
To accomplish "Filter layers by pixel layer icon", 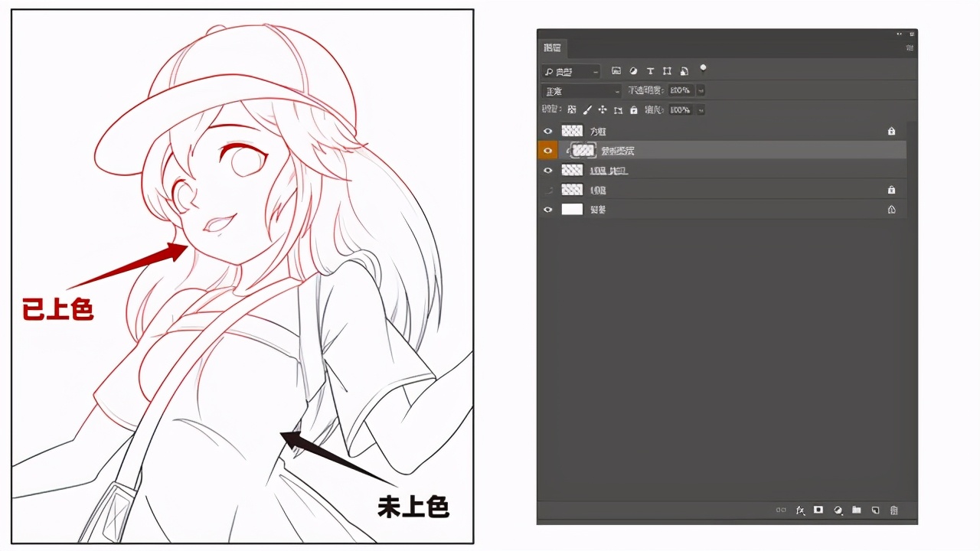I will point(616,71).
